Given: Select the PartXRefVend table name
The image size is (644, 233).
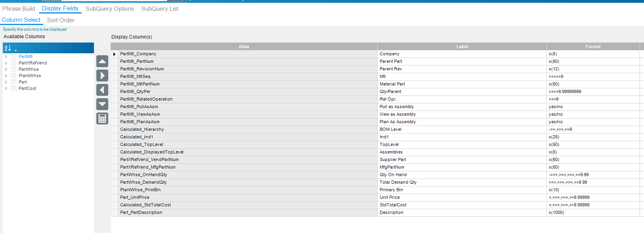Looking at the screenshot, I should [x=33, y=63].
